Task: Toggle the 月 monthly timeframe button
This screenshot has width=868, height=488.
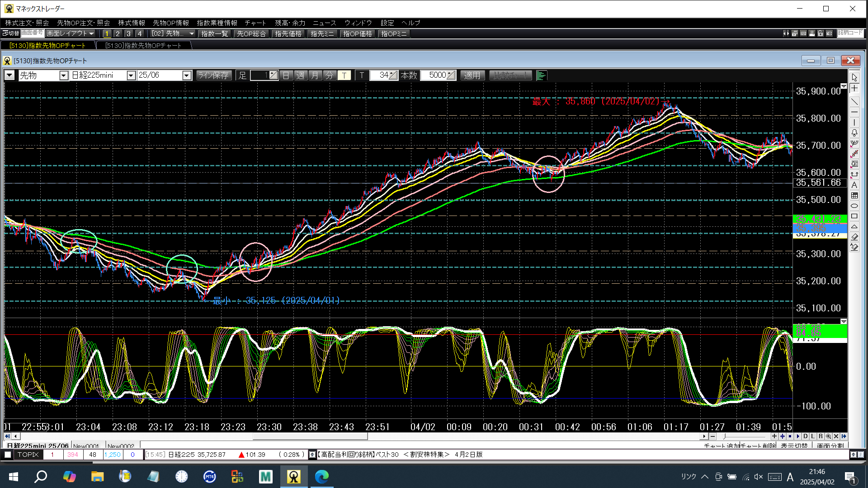Action: tap(315, 75)
